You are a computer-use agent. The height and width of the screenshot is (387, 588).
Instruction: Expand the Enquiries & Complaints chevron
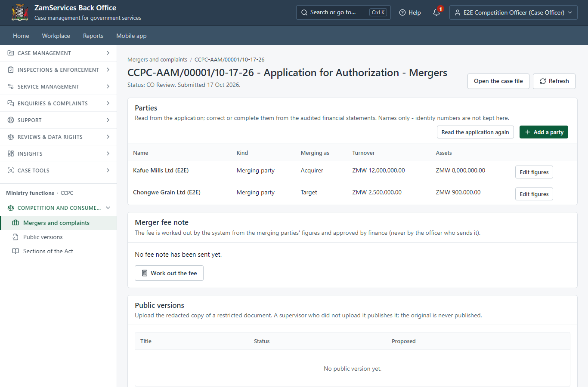[x=108, y=103]
